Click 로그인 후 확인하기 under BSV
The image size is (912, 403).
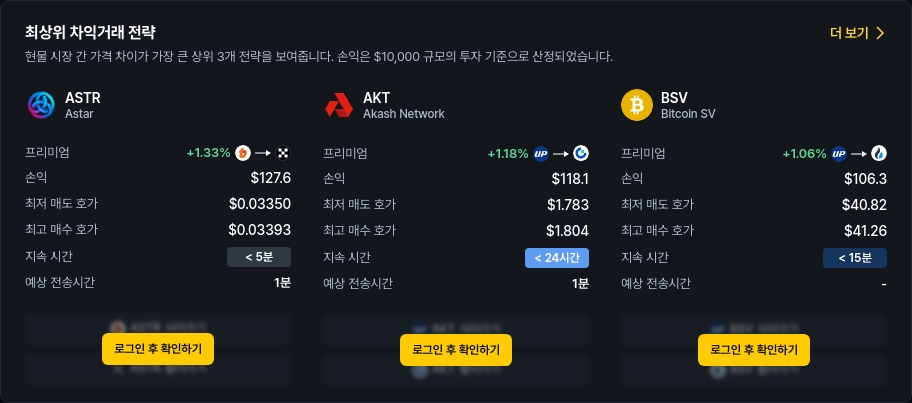(754, 349)
